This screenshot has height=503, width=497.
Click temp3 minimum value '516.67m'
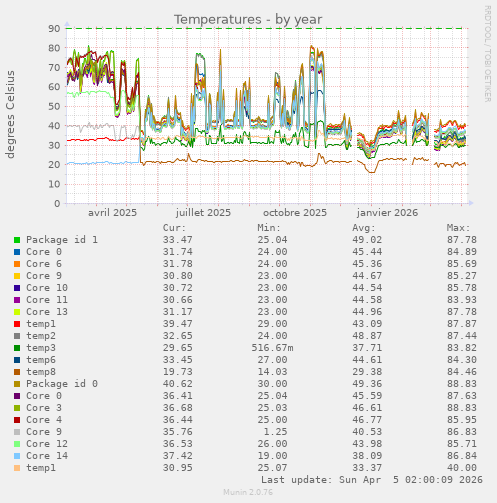pos(272,348)
